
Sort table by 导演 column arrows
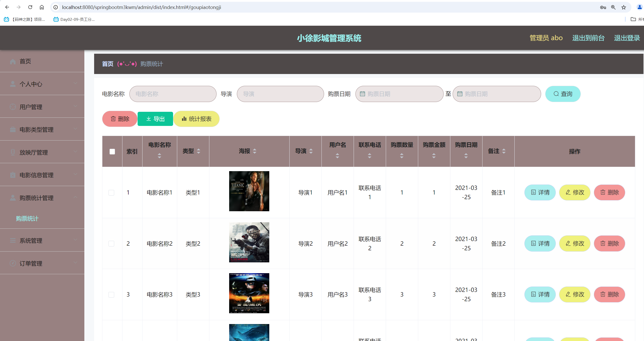[311, 151]
